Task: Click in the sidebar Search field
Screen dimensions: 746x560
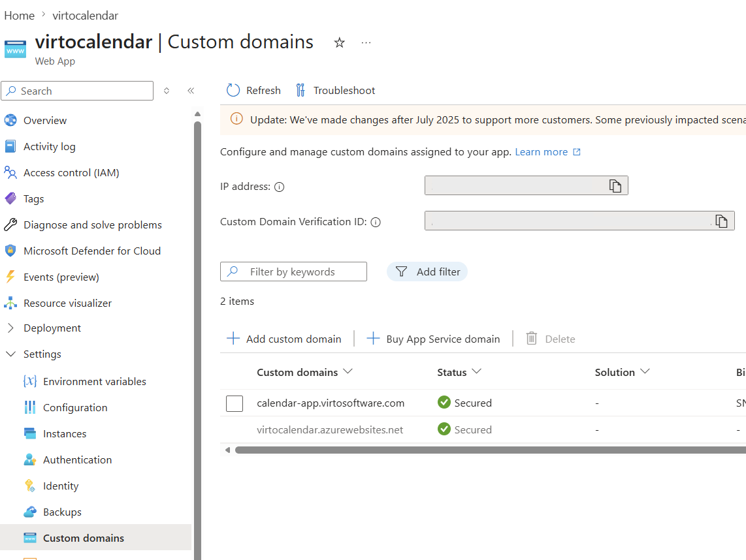Action: tap(77, 91)
